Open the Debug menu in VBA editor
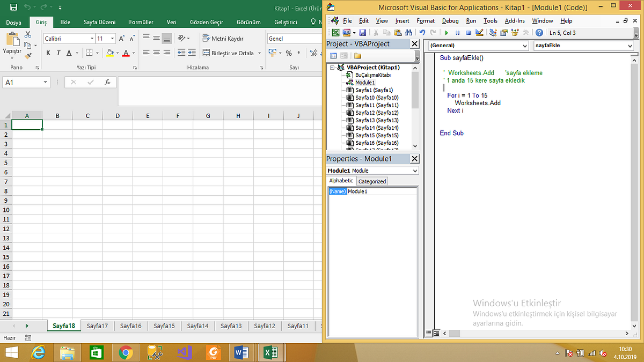This screenshot has width=644, height=362. pos(450,21)
